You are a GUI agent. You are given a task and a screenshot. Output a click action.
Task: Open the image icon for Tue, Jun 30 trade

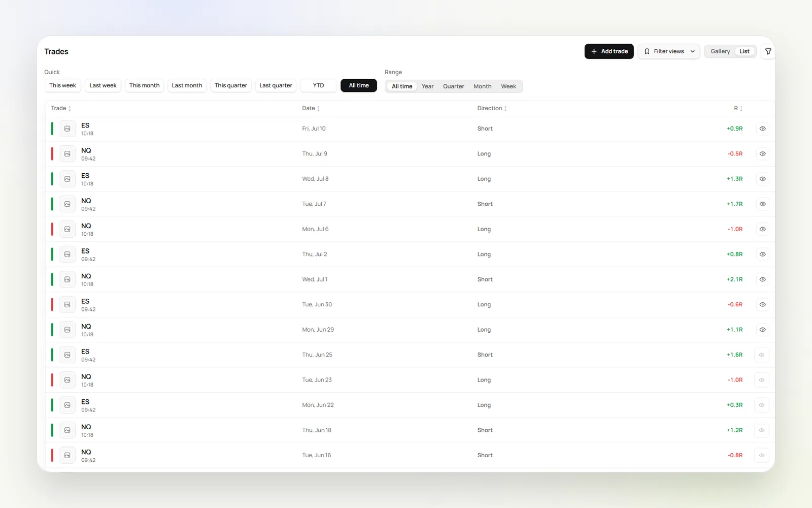click(67, 305)
